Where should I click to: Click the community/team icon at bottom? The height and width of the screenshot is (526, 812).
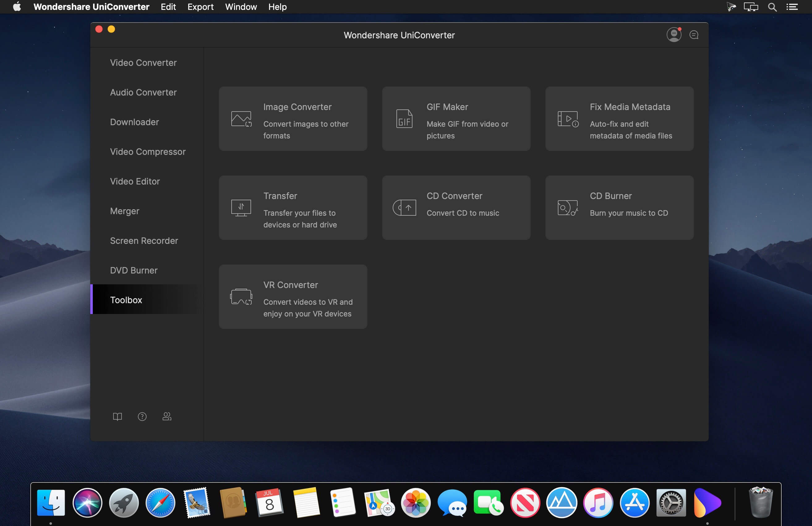[x=167, y=417]
